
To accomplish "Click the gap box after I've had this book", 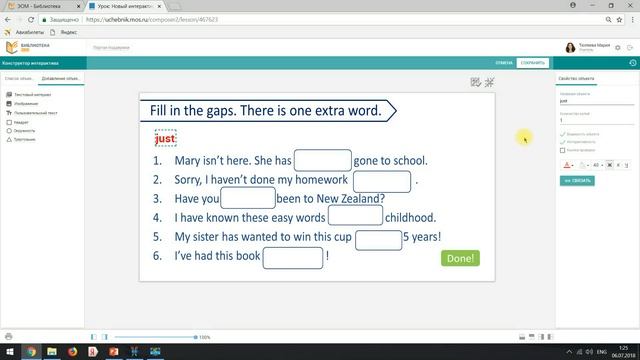I will tap(293, 258).
